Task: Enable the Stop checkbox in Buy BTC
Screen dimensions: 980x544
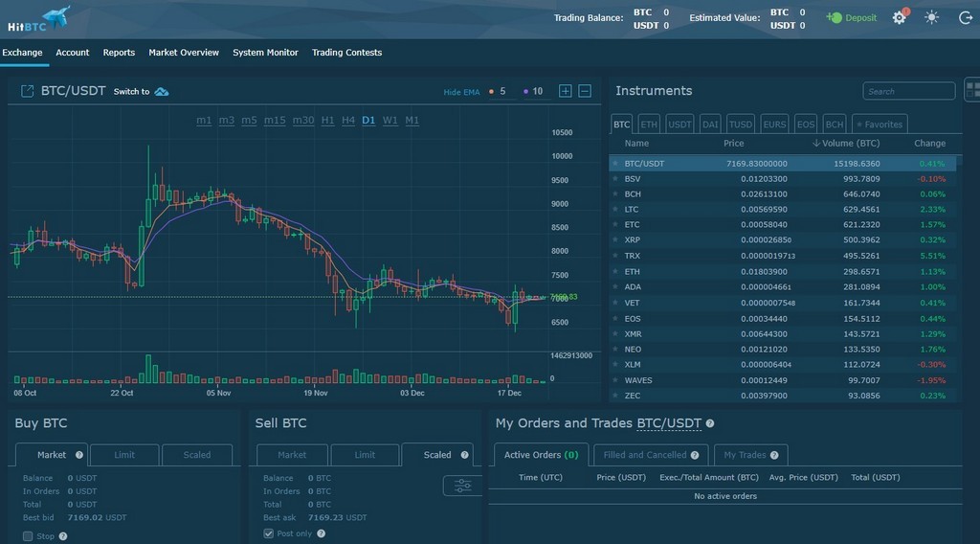Action: (x=28, y=536)
